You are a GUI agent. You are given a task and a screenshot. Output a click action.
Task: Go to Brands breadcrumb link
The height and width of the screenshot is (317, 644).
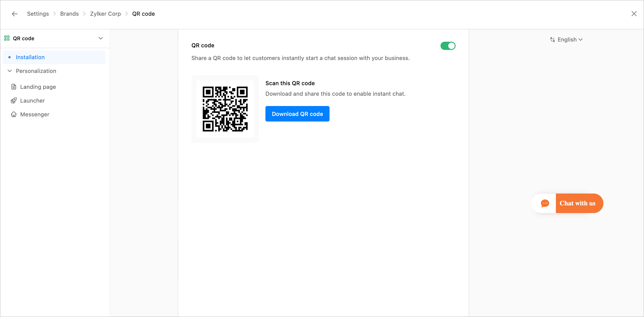[x=69, y=14]
